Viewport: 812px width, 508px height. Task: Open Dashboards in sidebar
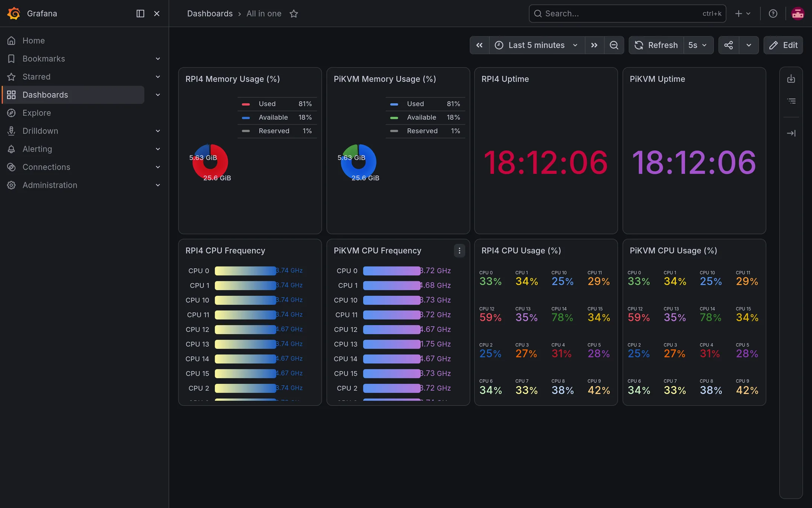tap(73, 95)
